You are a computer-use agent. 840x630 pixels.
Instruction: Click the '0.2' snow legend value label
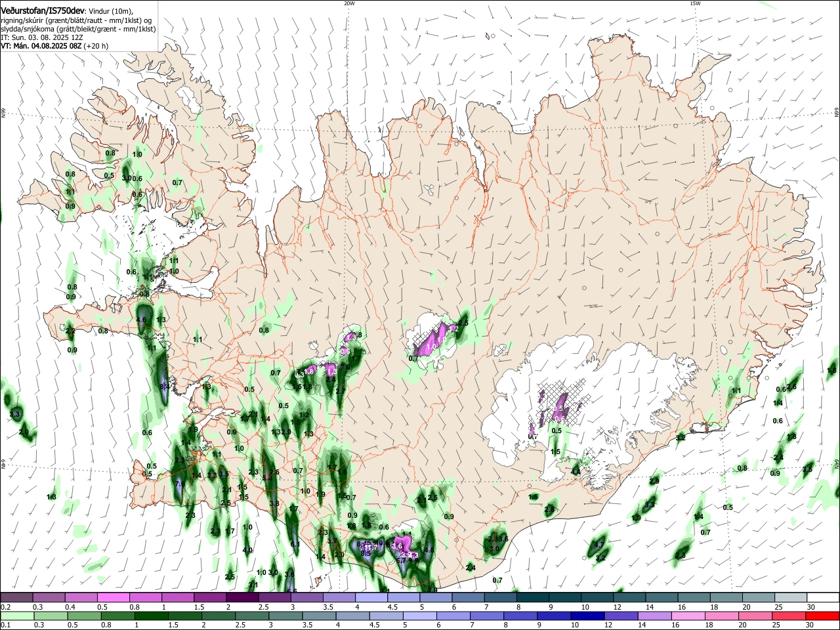(5, 607)
